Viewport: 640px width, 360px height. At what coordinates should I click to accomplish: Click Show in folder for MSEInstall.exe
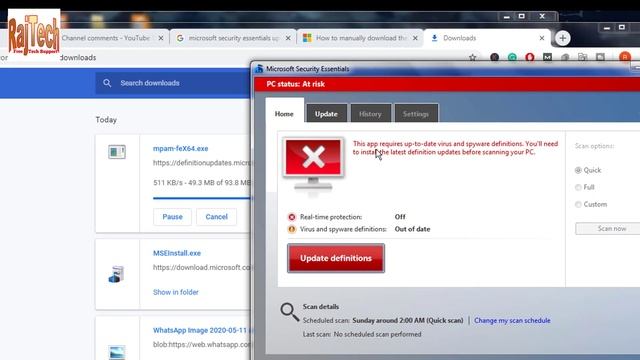176,292
